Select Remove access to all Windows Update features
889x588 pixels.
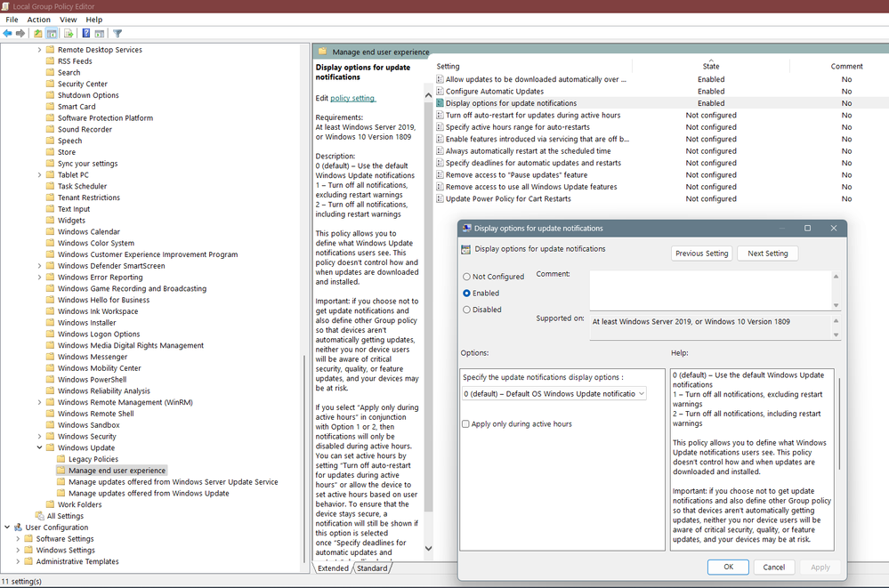(x=531, y=187)
